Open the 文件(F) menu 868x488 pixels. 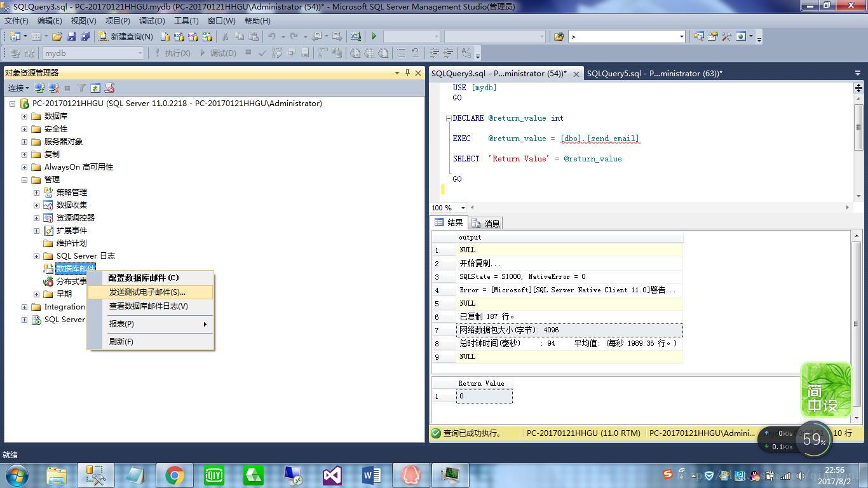(16, 20)
